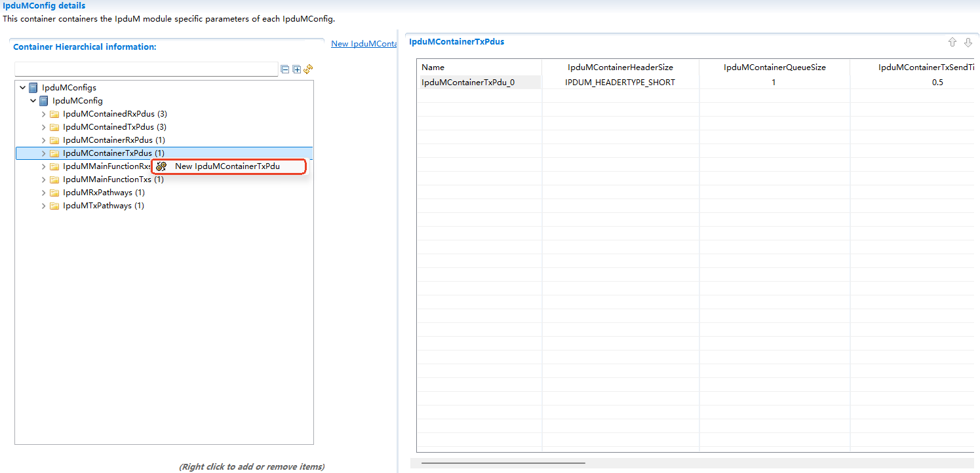Click the down arrow icon in IpduMContainerTxPdus panel
Image resolution: width=980 pixels, height=473 pixels.
[x=969, y=41]
